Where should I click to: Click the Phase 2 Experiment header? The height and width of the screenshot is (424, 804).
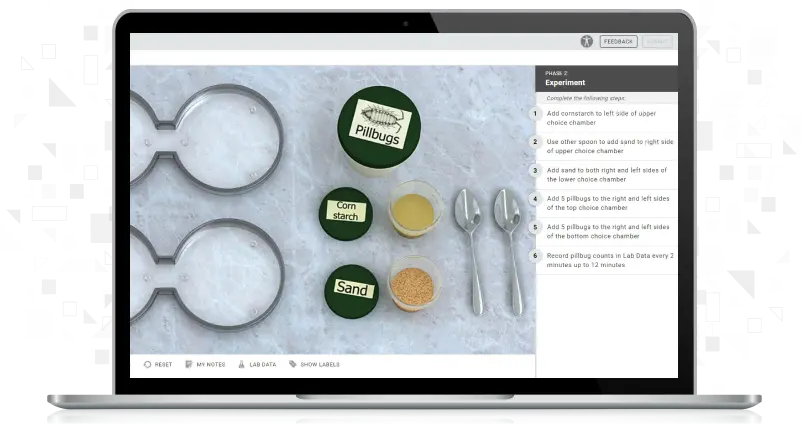[x=607, y=78]
